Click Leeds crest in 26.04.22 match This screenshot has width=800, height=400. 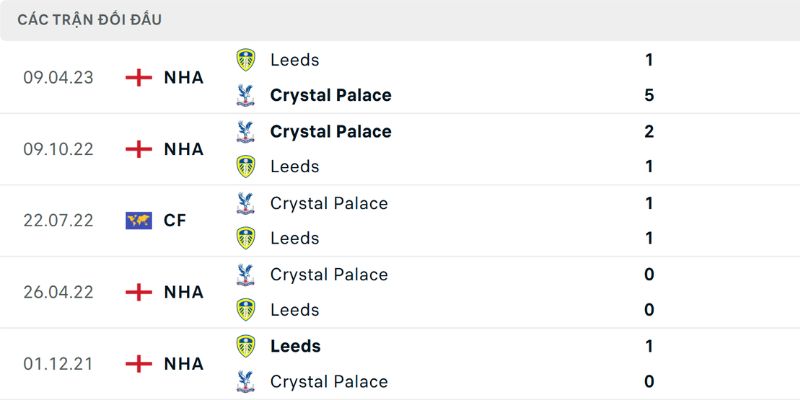pyautogui.click(x=245, y=310)
